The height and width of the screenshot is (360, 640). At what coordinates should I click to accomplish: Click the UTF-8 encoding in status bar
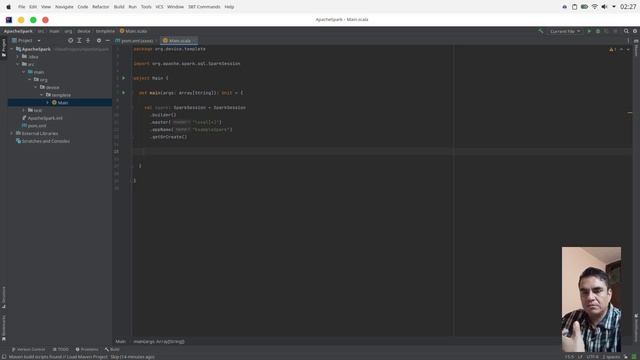592,357
